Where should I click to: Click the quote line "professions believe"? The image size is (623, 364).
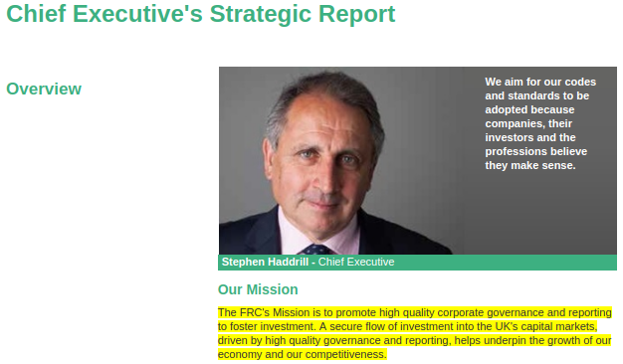pos(536,151)
